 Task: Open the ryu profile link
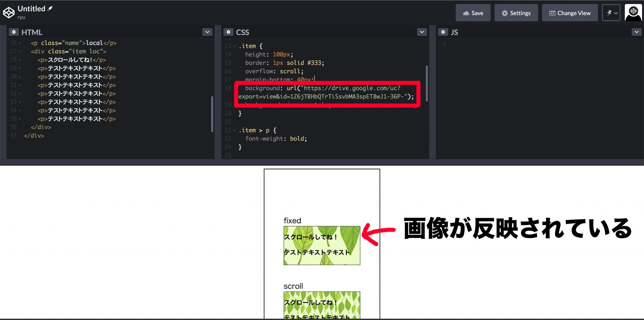tap(21, 18)
